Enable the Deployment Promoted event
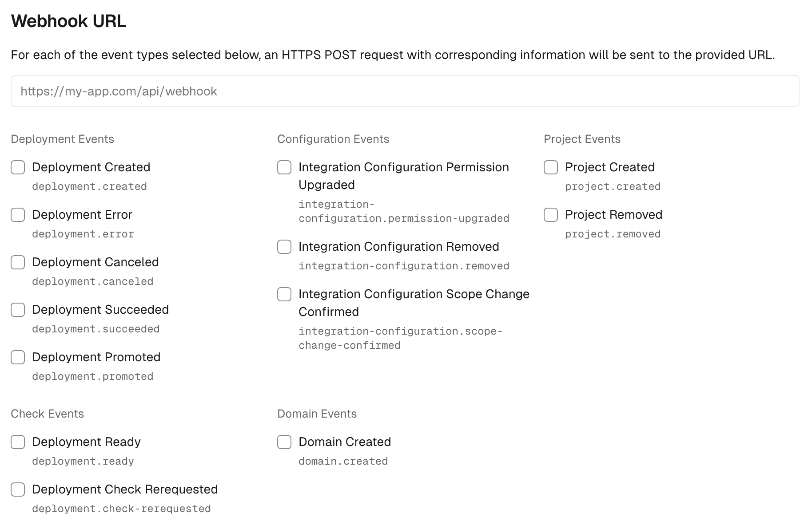Viewport: 812px width, 529px height. 18,357
